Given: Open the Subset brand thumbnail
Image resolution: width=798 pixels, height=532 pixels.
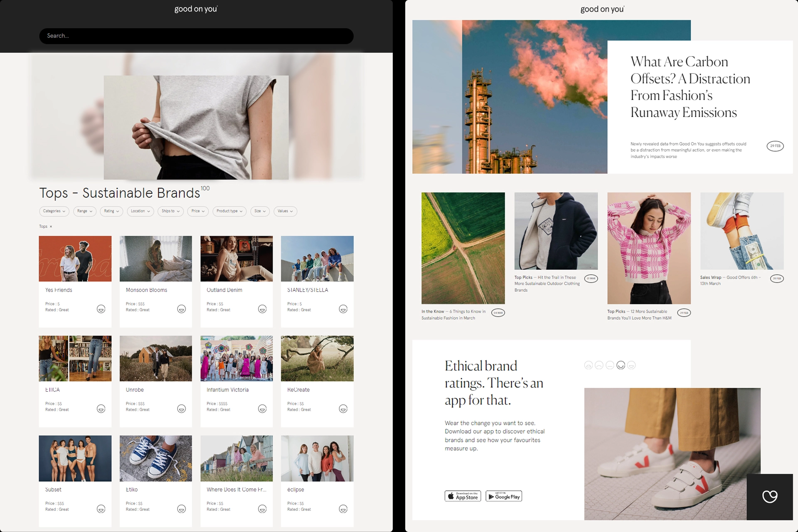Looking at the screenshot, I should tap(75, 458).
